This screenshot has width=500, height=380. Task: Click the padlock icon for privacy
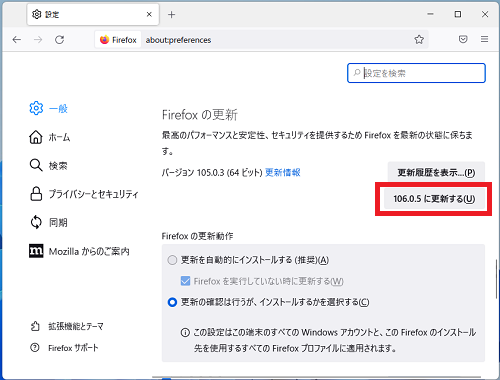coord(36,194)
